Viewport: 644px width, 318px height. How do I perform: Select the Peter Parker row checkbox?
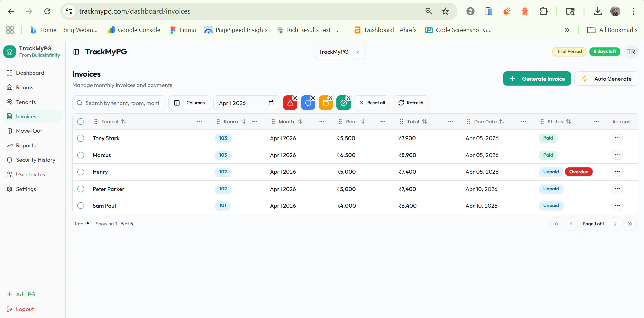[81, 189]
